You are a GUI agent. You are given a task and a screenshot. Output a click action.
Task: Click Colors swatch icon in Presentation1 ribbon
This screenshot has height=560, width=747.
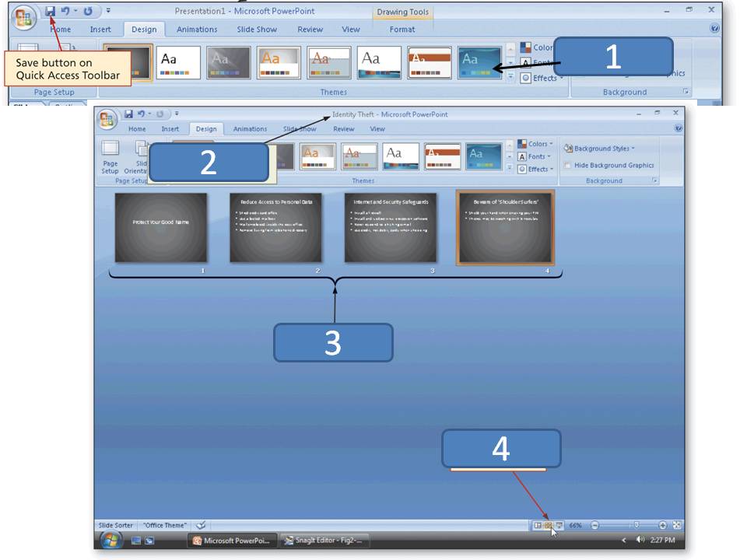point(525,47)
